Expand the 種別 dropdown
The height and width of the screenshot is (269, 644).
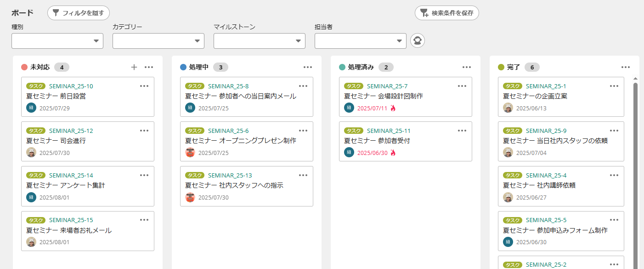(57, 41)
